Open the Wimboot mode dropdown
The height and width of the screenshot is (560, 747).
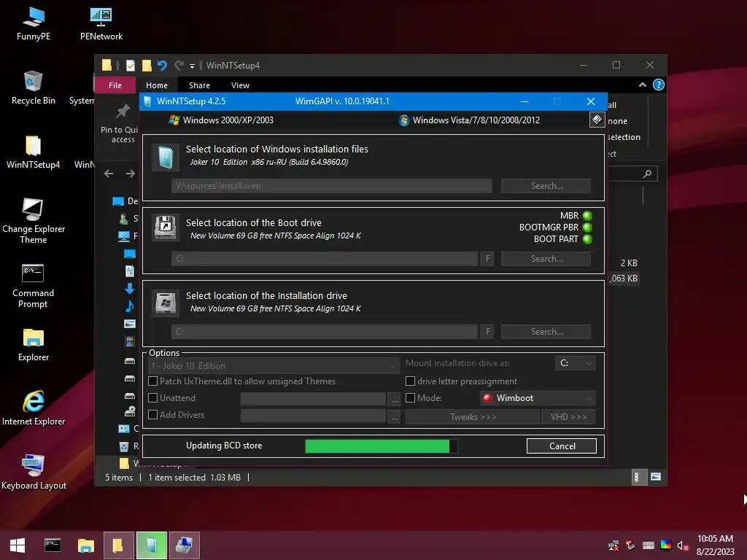tap(538, 398)
